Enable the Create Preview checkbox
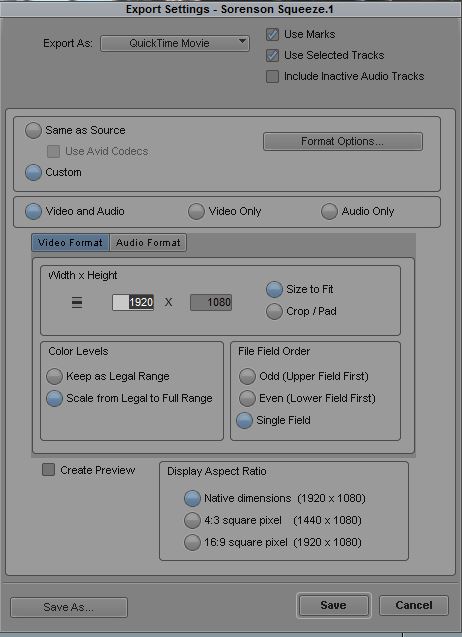 (48, 470)
